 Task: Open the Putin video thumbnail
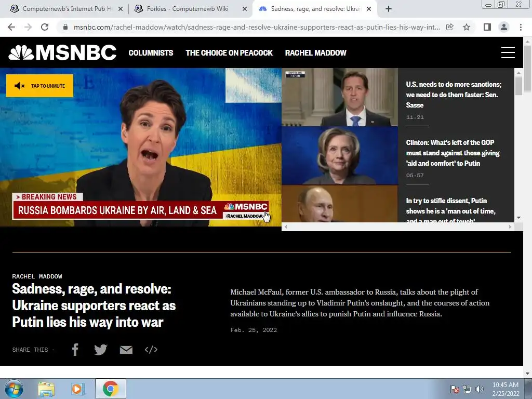[340, 204]
